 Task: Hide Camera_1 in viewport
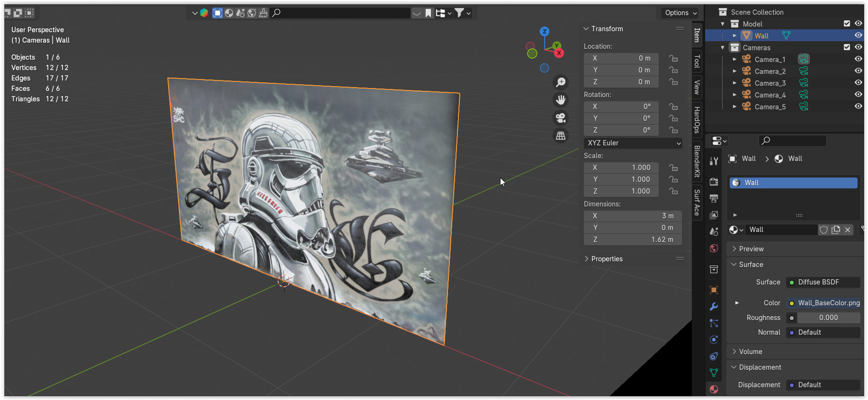(858, 59)
